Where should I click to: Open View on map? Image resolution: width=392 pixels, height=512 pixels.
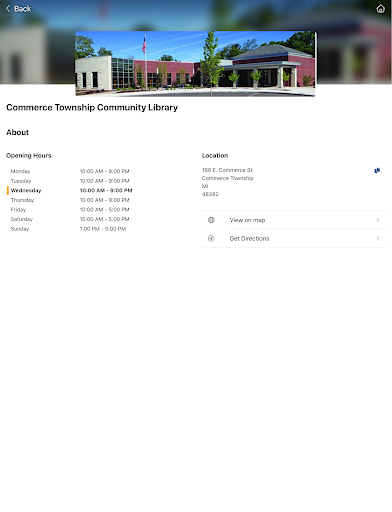[x=294, y=220]
